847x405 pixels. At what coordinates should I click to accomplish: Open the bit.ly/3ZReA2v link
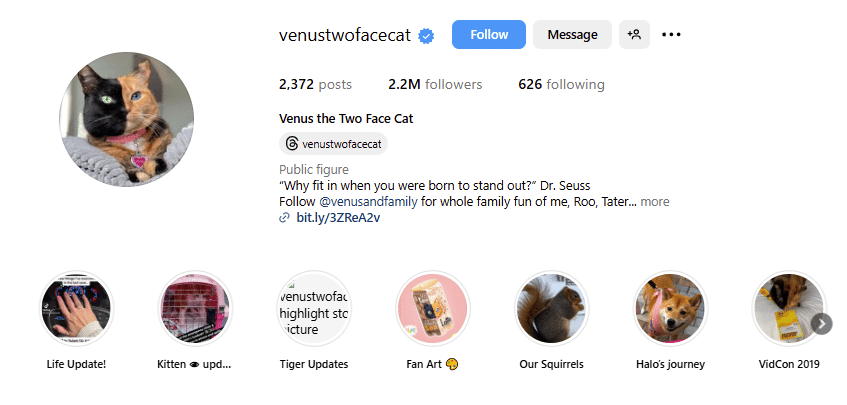338,217
